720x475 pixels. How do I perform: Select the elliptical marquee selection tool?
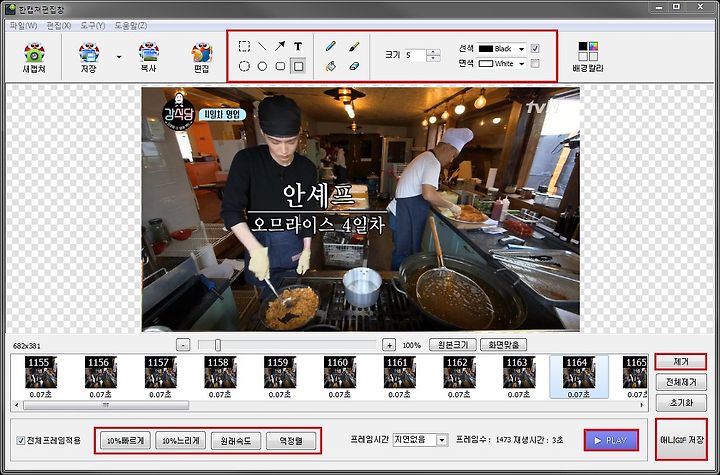coord(244,66)
